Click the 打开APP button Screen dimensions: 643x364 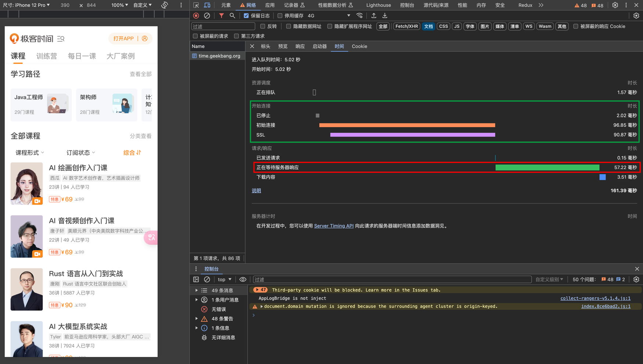pyautogui.click(x=123, y=39)
